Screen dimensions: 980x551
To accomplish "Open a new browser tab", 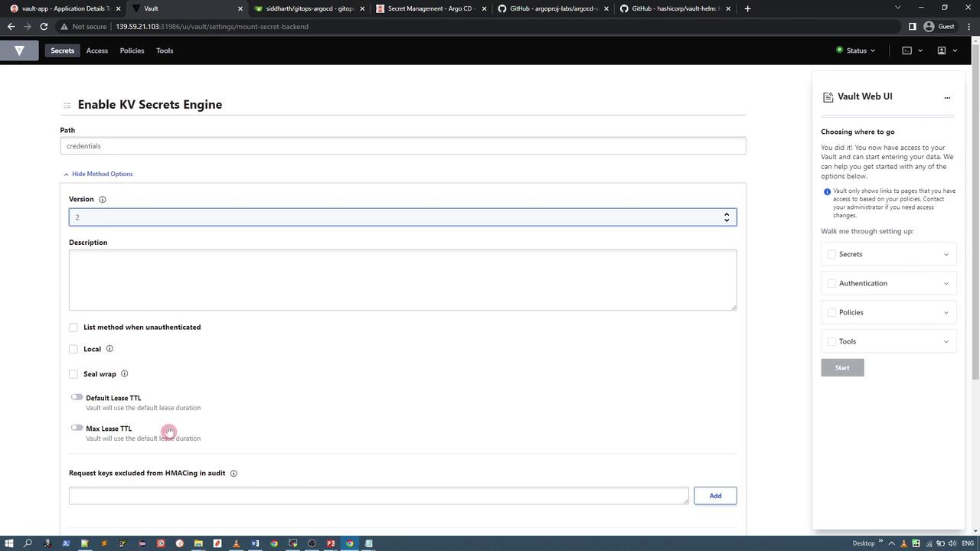I will tap(747, 8).
